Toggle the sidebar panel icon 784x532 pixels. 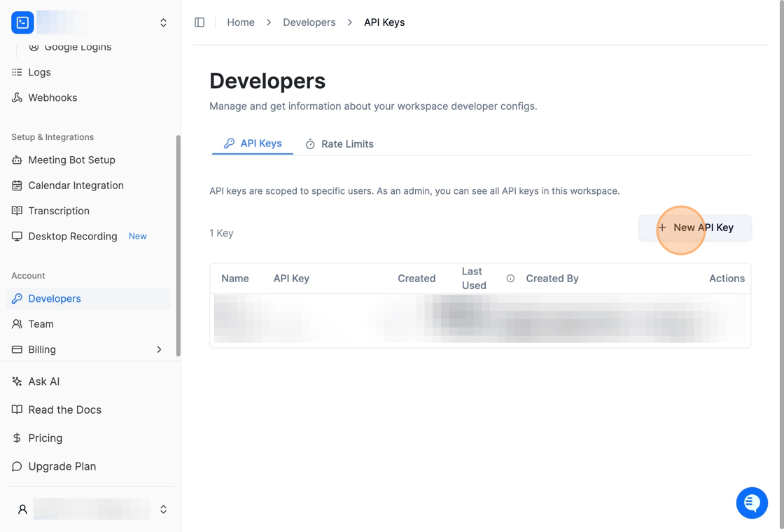click(x=199, y=22)
